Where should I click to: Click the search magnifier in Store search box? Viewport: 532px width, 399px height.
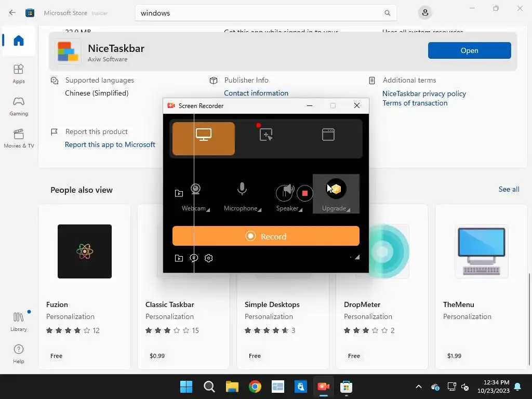coord(387,13)
